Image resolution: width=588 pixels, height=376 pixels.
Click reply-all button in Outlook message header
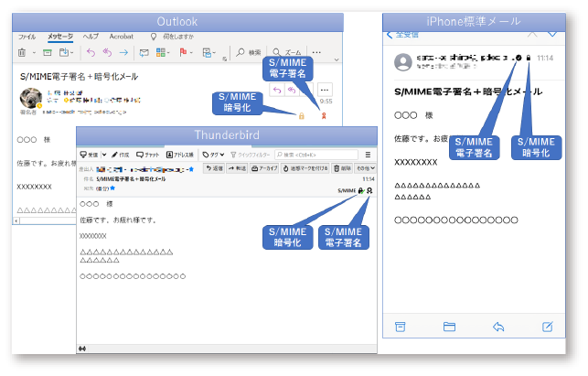(292, 90)
